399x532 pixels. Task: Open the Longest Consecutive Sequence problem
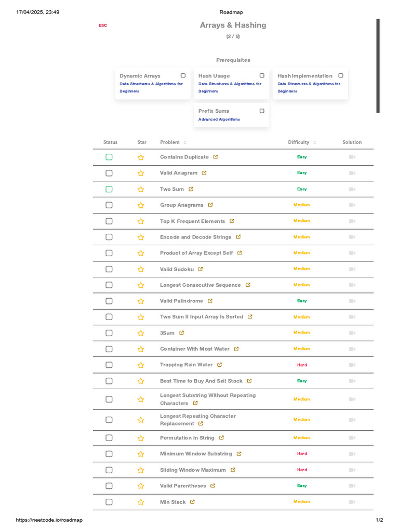[x=200, y=285]
